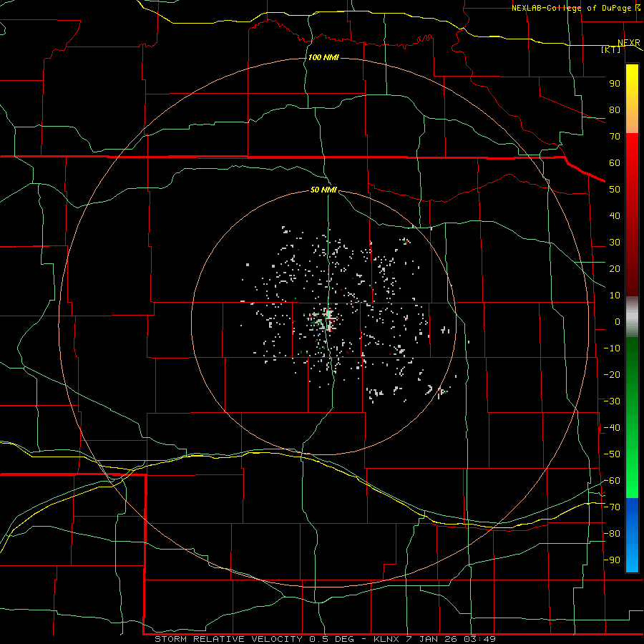Viewport: 644px width, 644px height.
Task: Click the [KT] units label
Action: (x=611, y=49)
